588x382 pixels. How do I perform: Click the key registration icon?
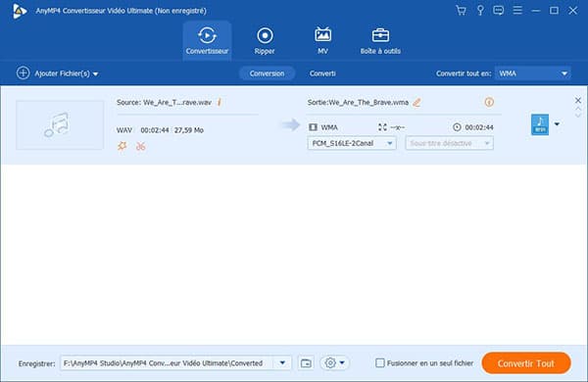pos(480,11)
